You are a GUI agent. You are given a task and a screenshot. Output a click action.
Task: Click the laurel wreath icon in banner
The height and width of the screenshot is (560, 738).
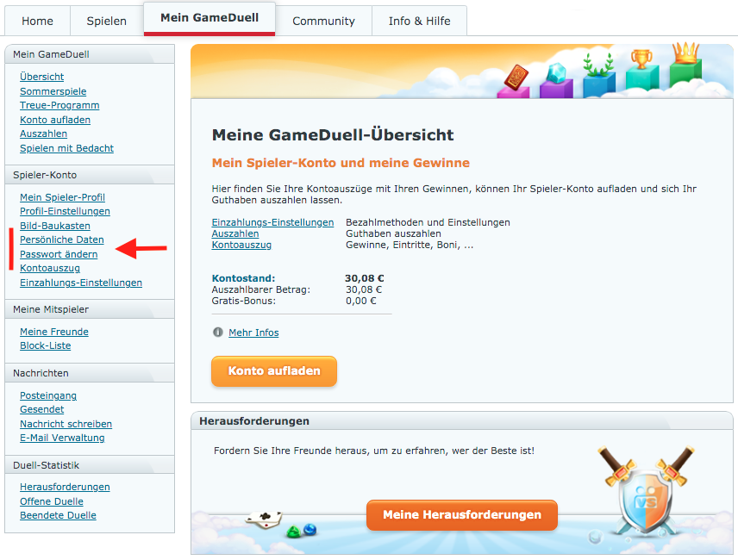click(598, 65)
